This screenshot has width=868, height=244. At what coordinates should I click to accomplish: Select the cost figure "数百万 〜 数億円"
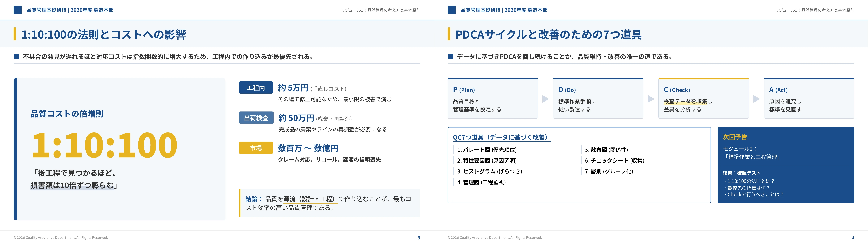pos(308,148)
